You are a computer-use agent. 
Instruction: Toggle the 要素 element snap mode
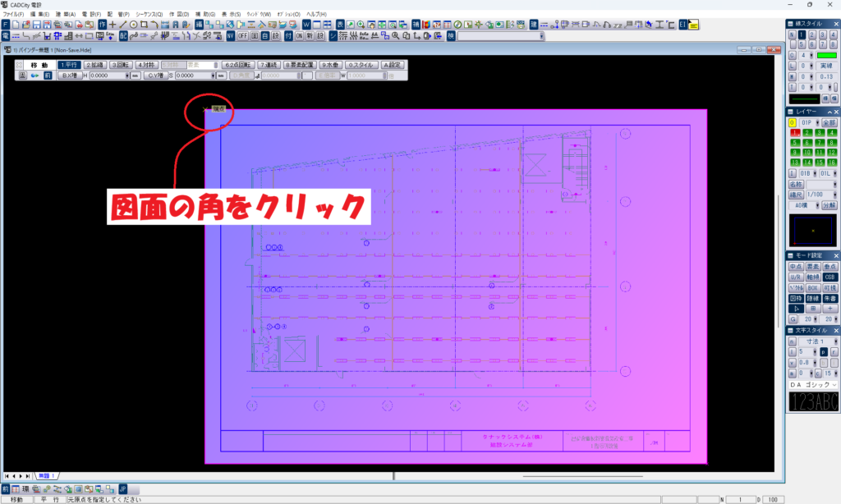(813, 267)
